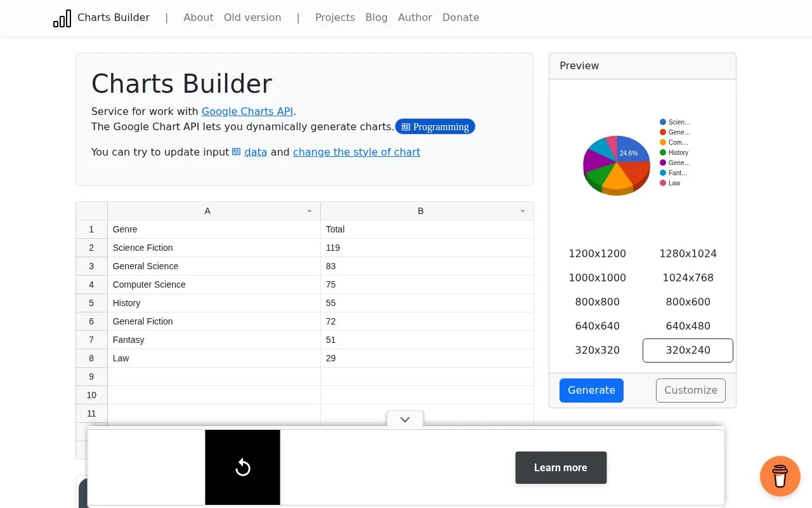Screen dimensions: 812x508
Task: Choose the selected 320x240 size option
Action: point(688,350)
